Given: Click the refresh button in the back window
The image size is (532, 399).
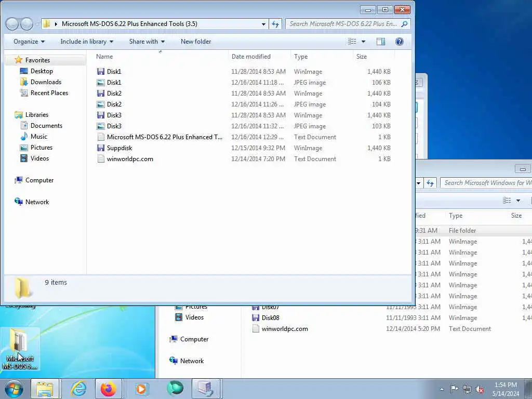Looking at the screenshot, I should (430, 183).
